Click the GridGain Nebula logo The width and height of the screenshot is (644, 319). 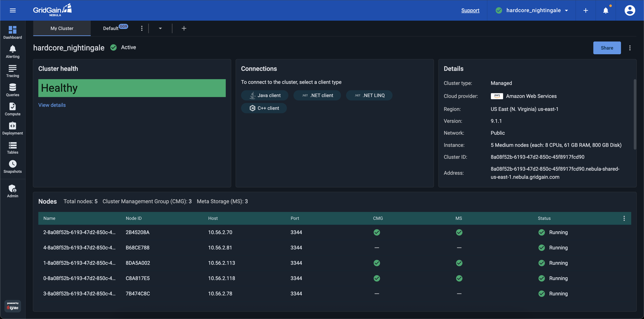tap(52, 10)
